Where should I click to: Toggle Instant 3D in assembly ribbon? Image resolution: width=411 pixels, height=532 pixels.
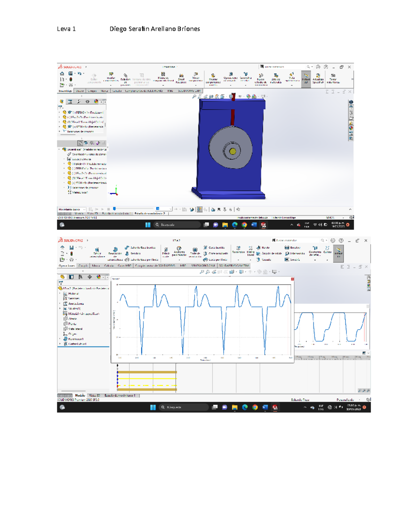(306, 78)
